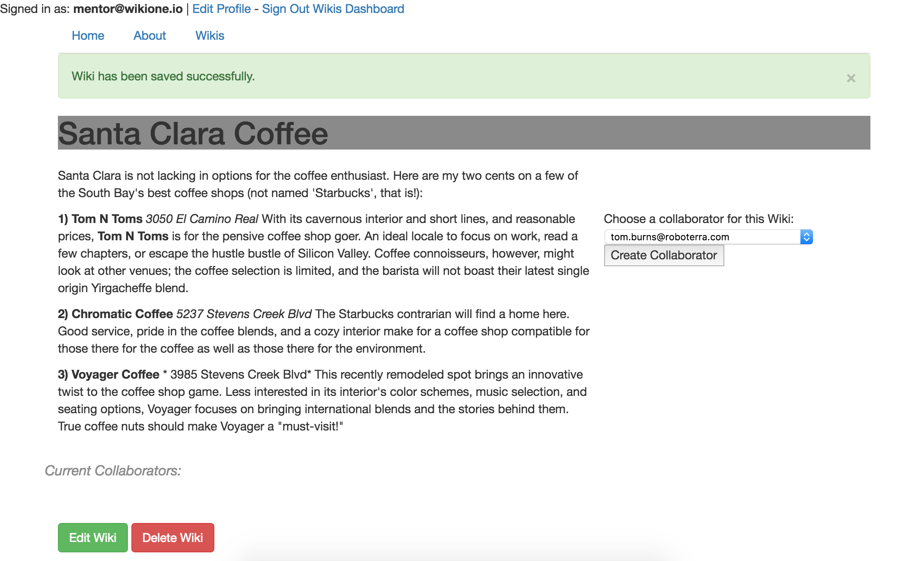Open the collaborator email dropdown

[708, 237]
